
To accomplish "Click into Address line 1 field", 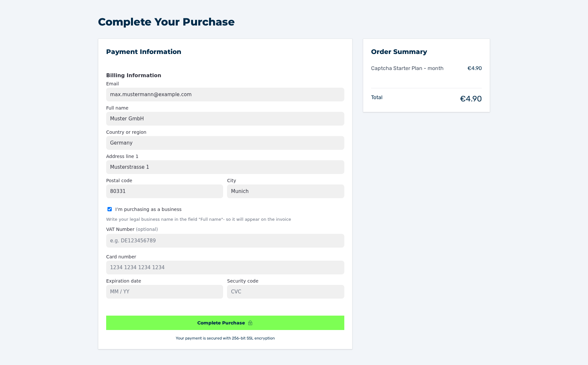I will [225, 167].
